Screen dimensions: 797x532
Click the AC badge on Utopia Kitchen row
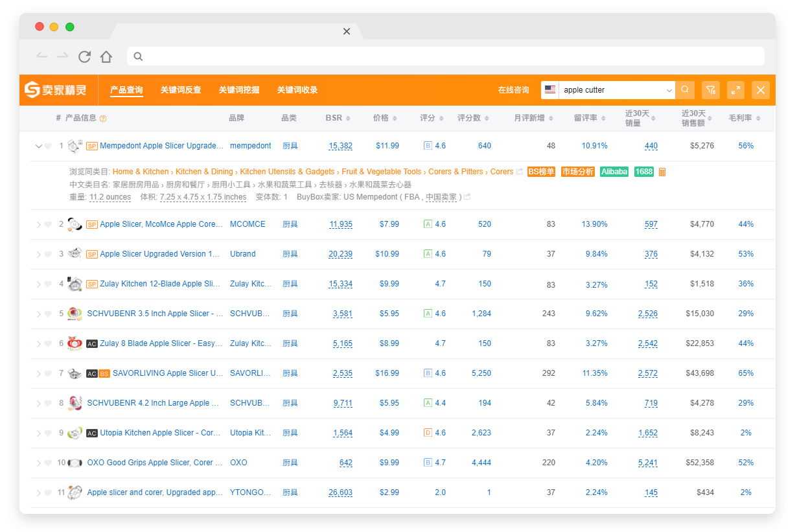pos(92,433)
